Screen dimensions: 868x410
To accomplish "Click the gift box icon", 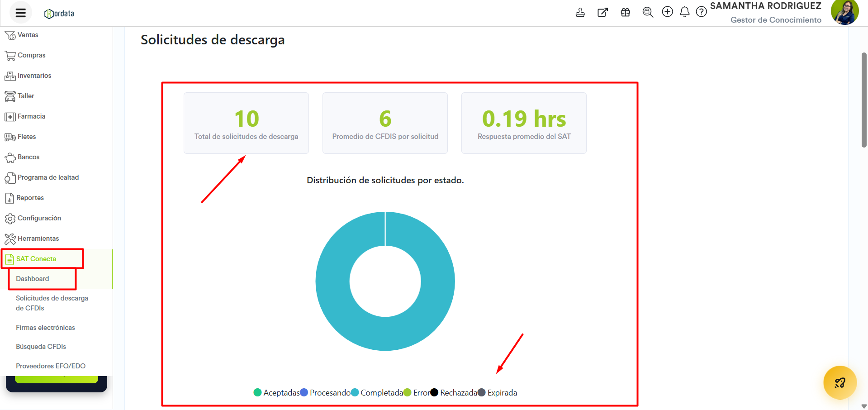I will 625,12.
